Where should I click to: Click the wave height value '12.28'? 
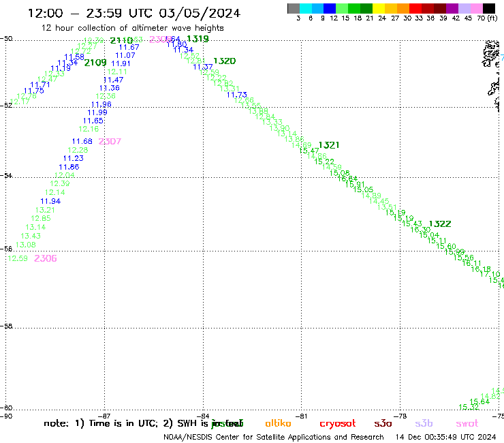(x=78, y=150)
